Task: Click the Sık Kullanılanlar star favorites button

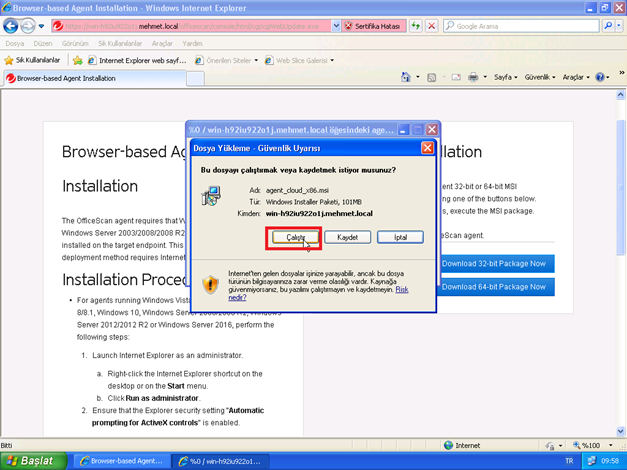Action: tap(32, 60)
